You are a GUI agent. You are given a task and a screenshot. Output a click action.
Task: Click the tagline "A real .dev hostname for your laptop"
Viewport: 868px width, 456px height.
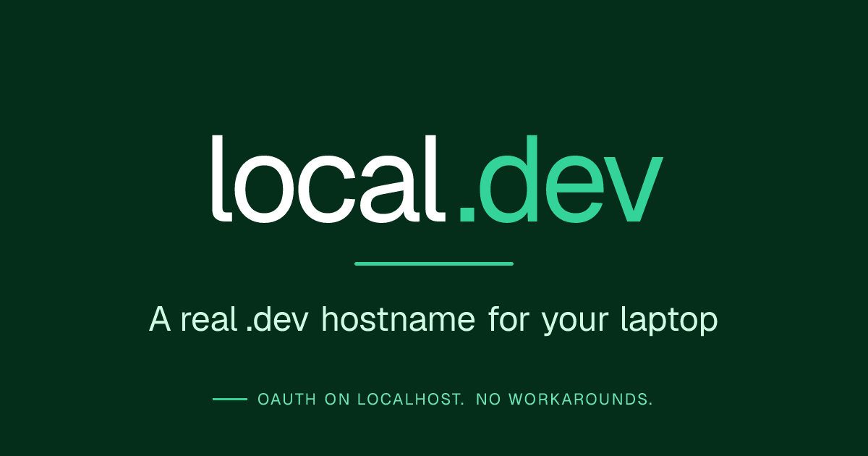(433, 320)
